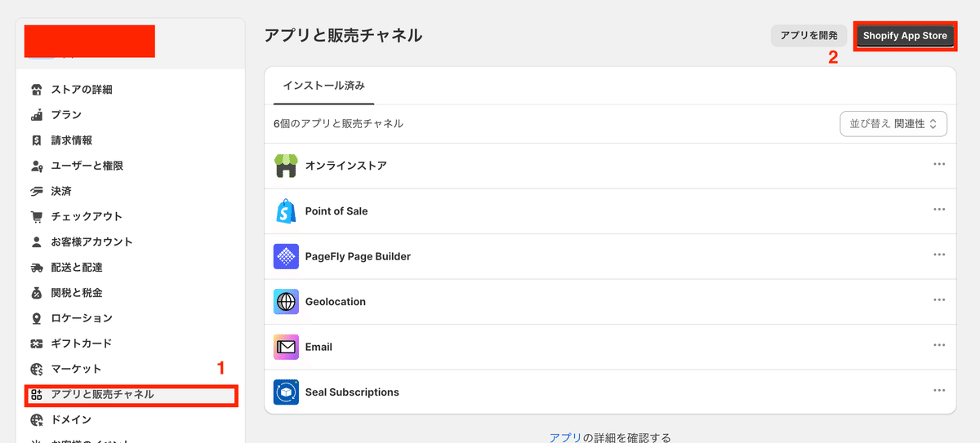The image size is (980, 443).
Task: Click the PageFly Page Builder app icon
Action: pos(286,256)
